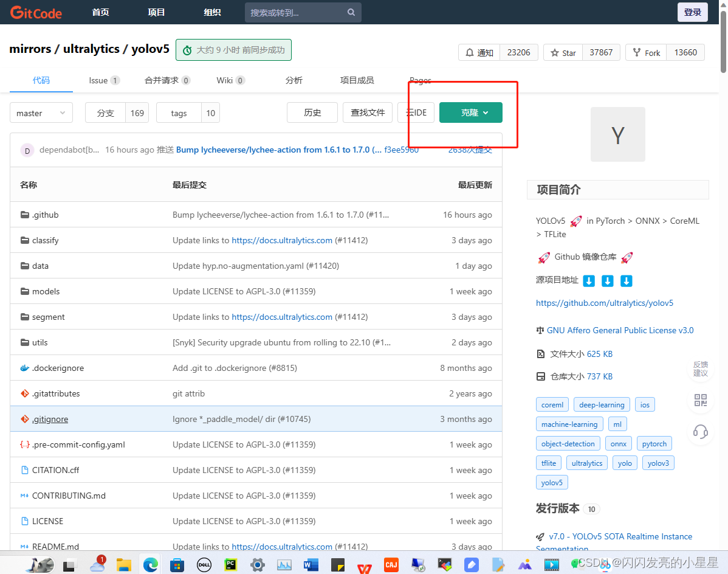
Task: Click the .pre-commit-config.yaml file icon
Action: 24,444
